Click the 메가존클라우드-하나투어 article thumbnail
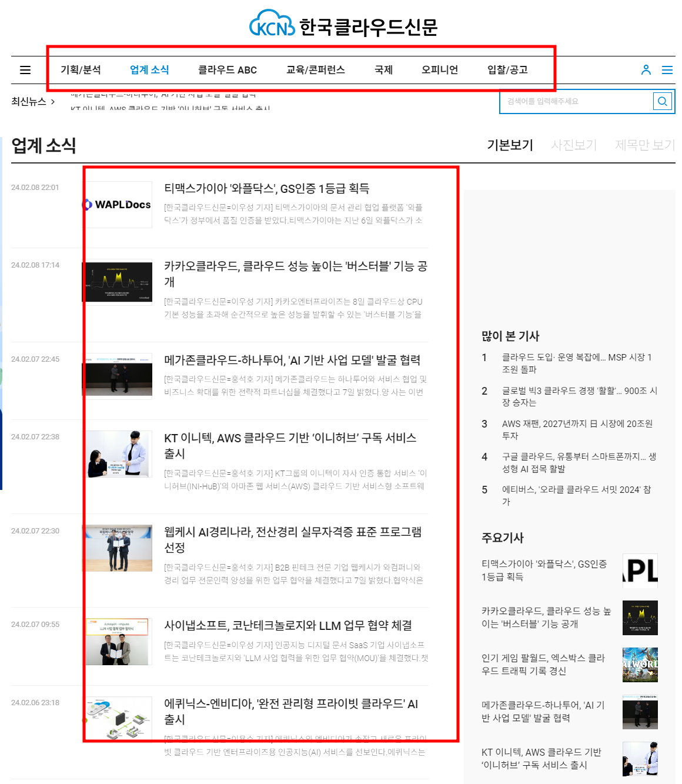 click(117, 376)
